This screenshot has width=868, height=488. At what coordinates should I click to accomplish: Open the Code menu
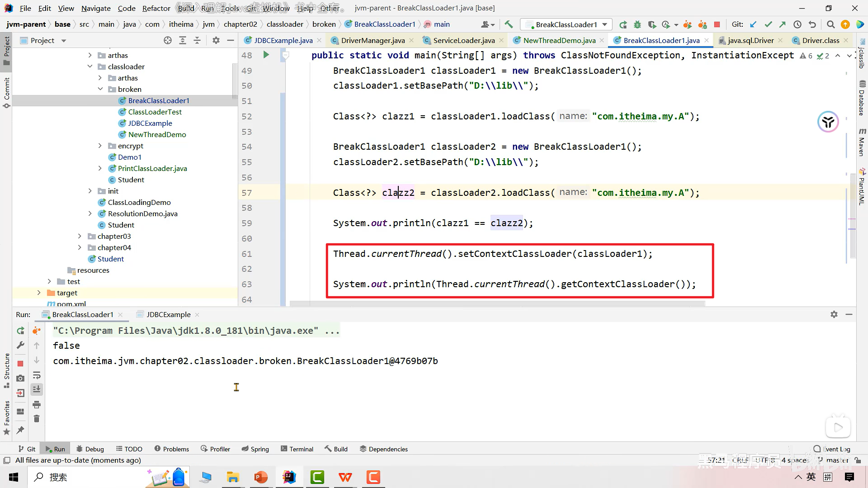[x=127, y=8]
